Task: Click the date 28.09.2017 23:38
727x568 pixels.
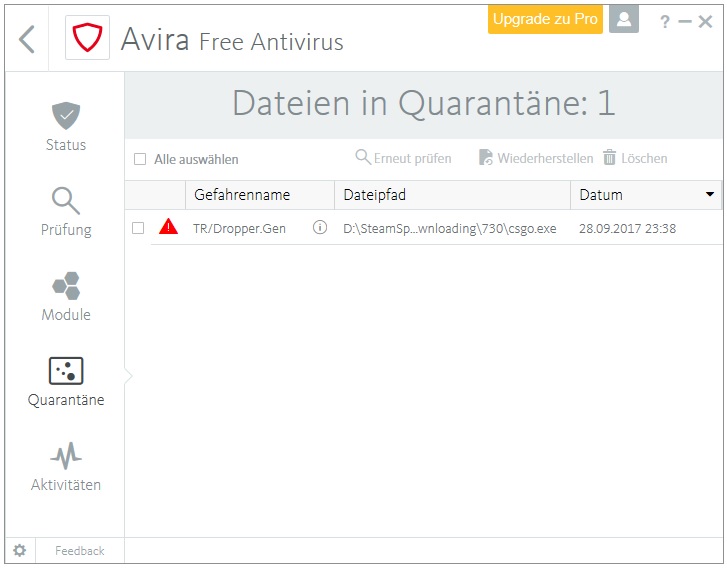Action: pyautogui.click(x=627, y=228)
